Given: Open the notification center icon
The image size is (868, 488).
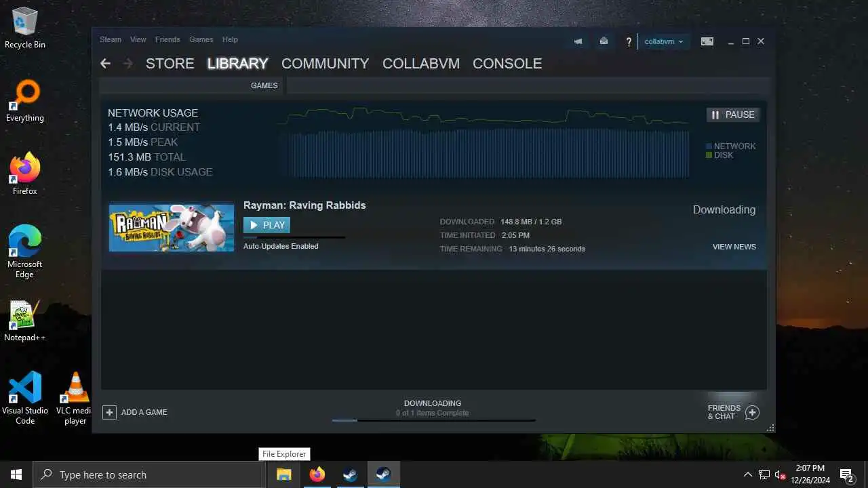Looking at the screenshot, I should click(846, 474).
